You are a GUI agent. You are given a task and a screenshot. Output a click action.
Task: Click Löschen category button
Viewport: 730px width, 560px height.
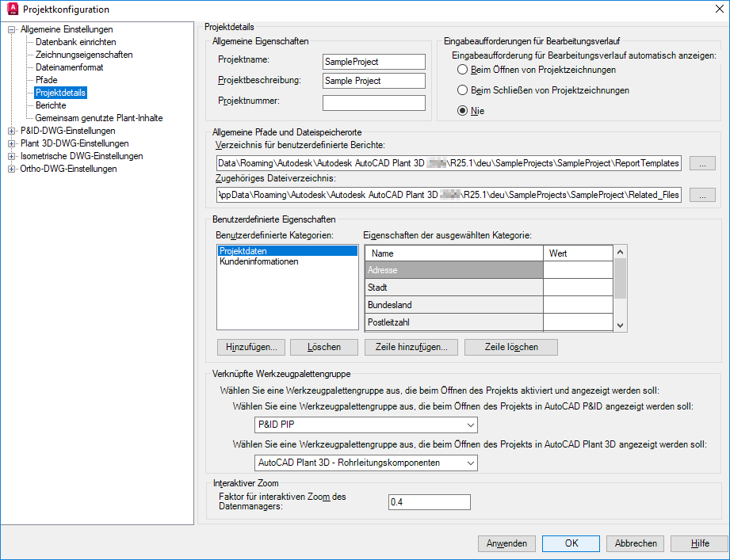tap(324, 347)
